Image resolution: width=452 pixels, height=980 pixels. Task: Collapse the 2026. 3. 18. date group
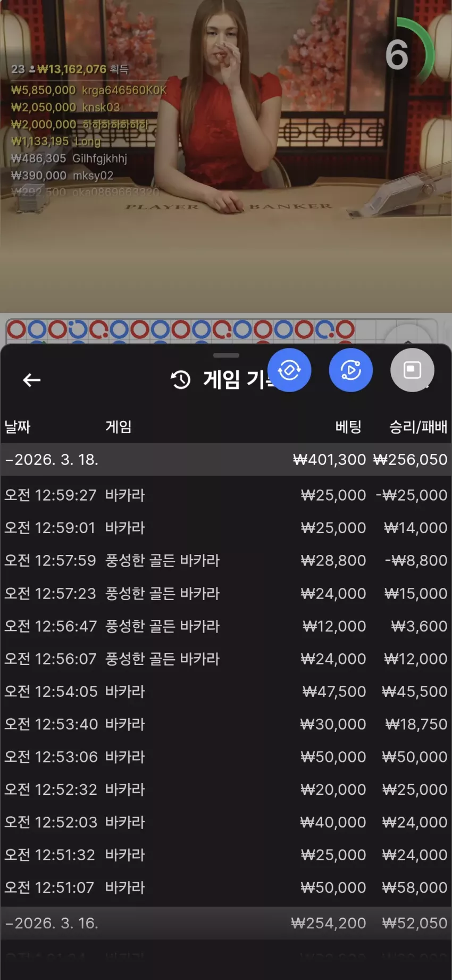coord(226,460)
